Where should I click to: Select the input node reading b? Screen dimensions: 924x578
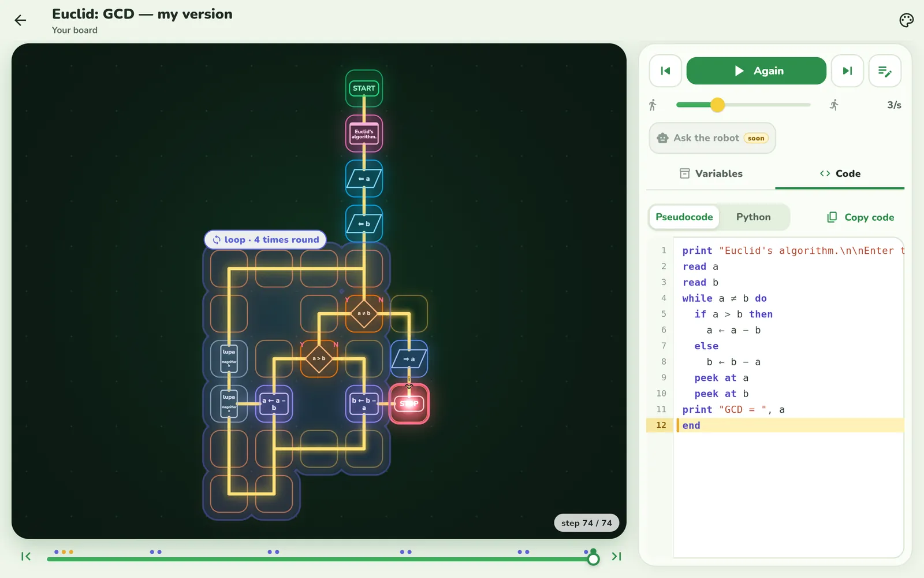tap(364, 224)
